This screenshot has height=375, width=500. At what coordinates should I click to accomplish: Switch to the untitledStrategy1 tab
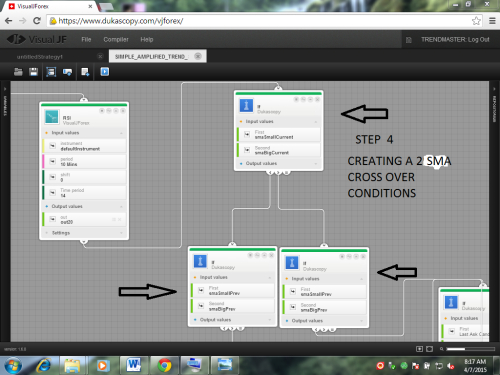point(40,57)
